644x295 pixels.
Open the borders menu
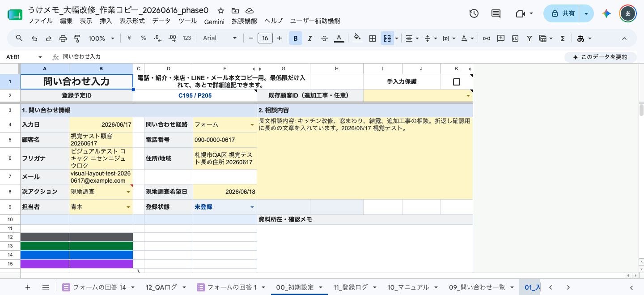coord(372,38)
